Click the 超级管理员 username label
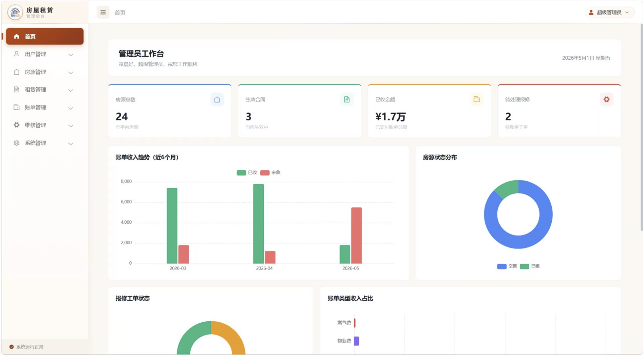Screen dimensions: 644x355 pyautogui.click(x=609, y=13)
